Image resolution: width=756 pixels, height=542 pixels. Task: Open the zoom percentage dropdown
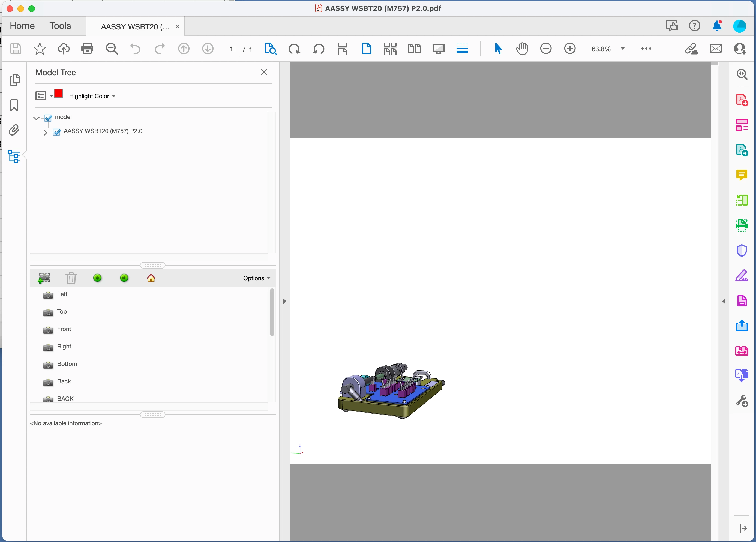(x=622, y=49)
